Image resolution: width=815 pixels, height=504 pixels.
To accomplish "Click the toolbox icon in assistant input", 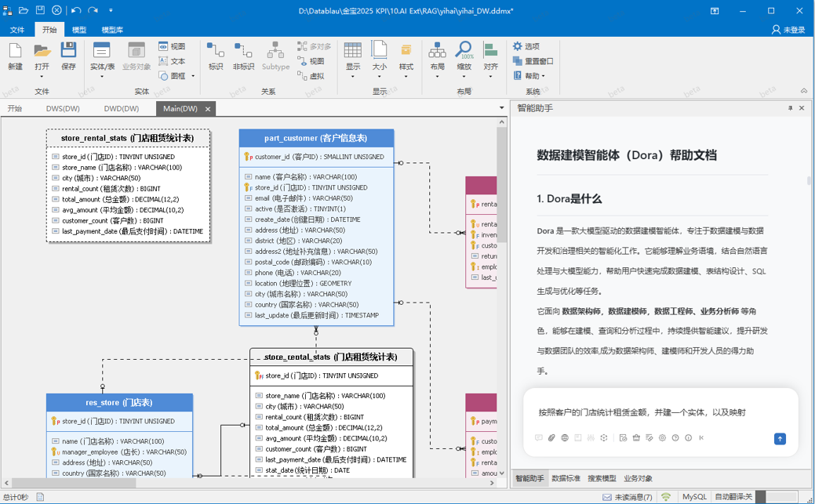I will (x=636, y=437).
